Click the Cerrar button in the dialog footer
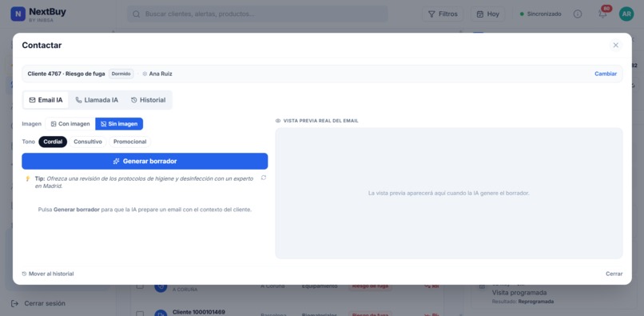The width and height of the screenshot is (644, 316). 614,274
